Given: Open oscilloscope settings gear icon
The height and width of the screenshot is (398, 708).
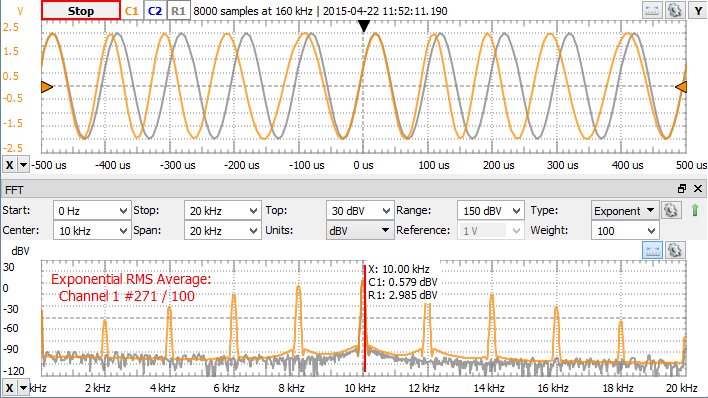Looking at the screenshot, I should tap(675, 10).
